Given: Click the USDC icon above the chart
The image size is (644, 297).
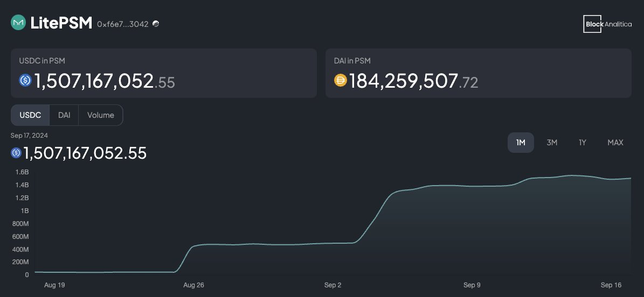Looking at the screenshot, I should 16,153.
